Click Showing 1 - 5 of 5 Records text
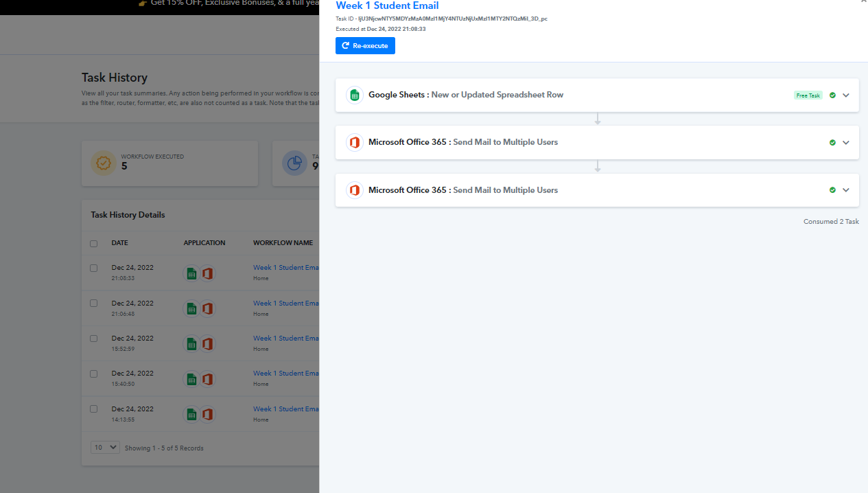Image resolution: width=868 pixels, height=493 pixels. click(164, 448)
